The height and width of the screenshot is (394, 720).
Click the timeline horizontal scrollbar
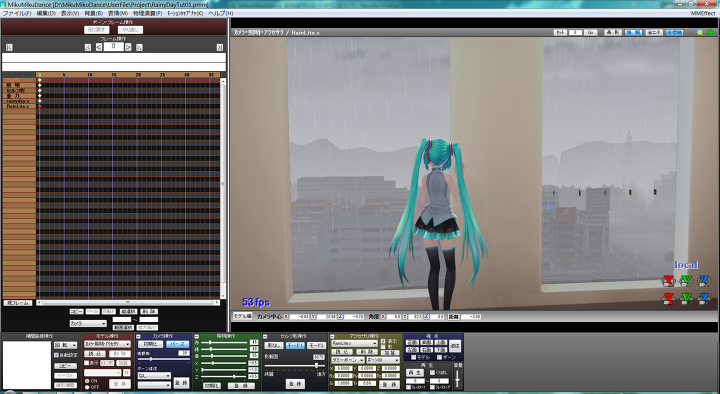[128, 303]
